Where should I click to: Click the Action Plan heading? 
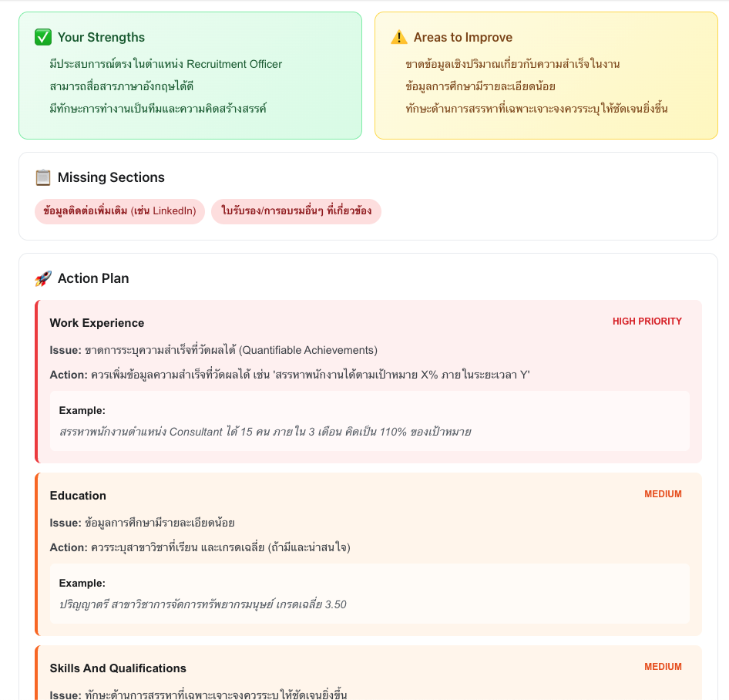click(92, 278)
